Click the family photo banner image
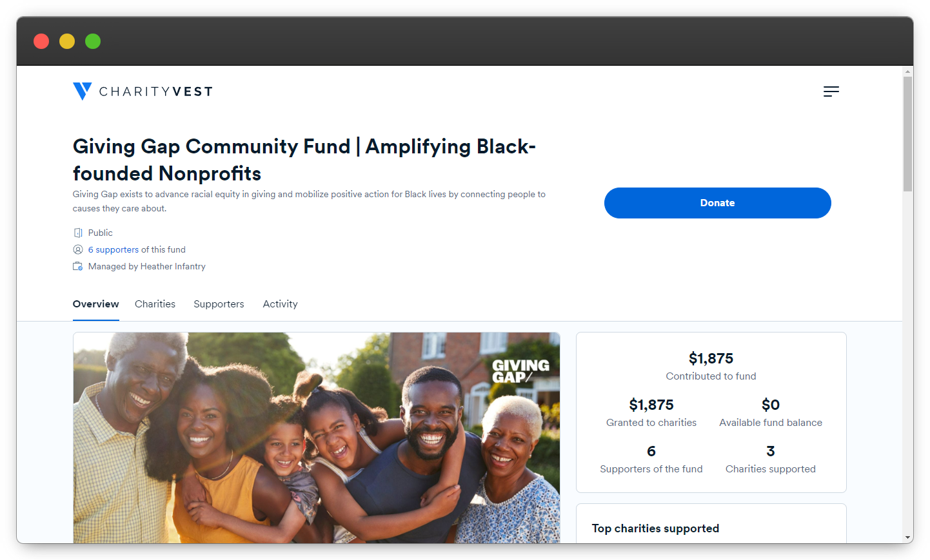Image resolution: width=930 pixels, height=560 pixels. click(316, 438)
